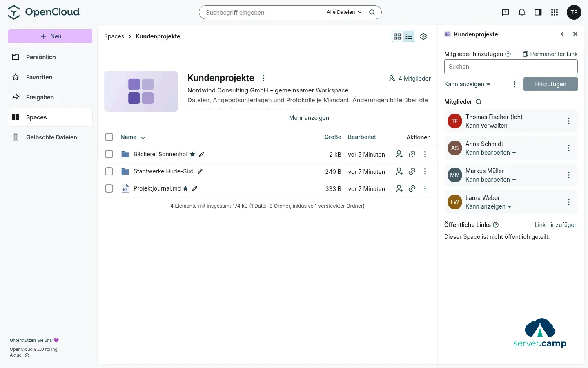Open Kundenprojekte space three-dot menu
Viewport: 588px width, 368px height.
click(x=263, y=78)
